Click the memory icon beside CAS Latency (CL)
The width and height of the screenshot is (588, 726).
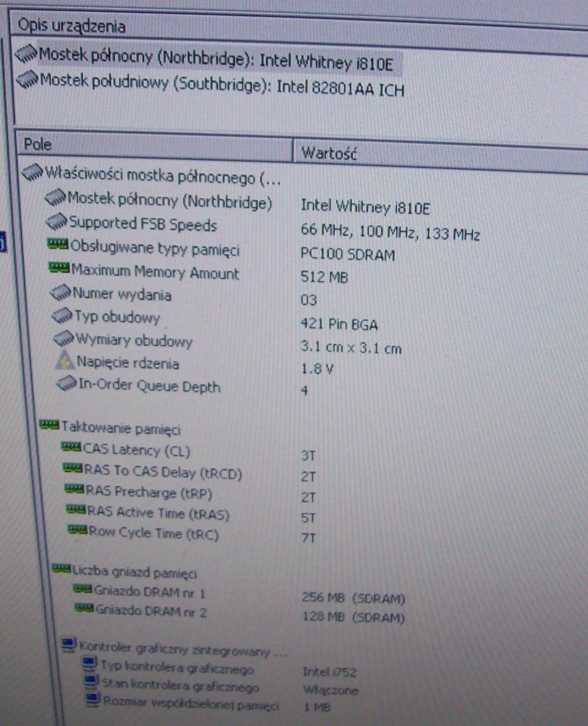coord(71,447)
